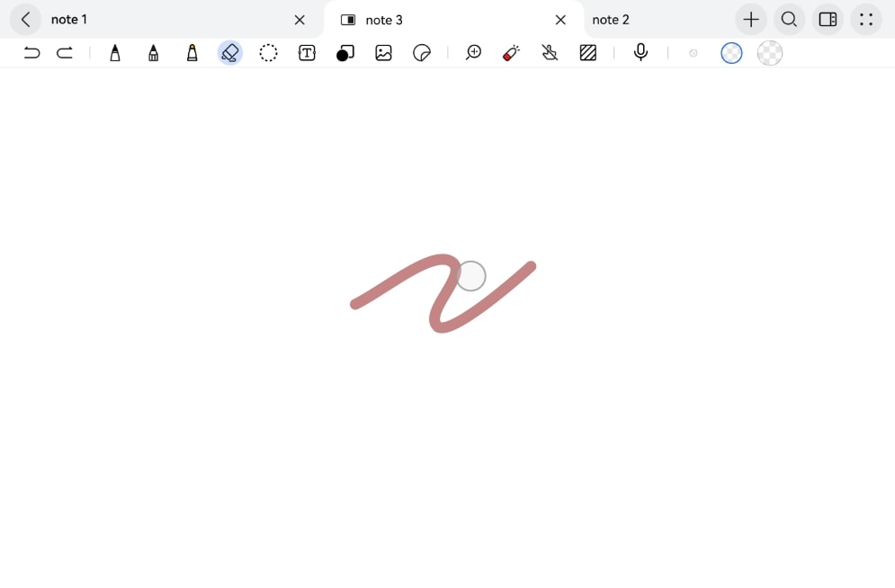895x588 pixels.
Task: Undo the last stroke
Action: (x=32, y=53)
